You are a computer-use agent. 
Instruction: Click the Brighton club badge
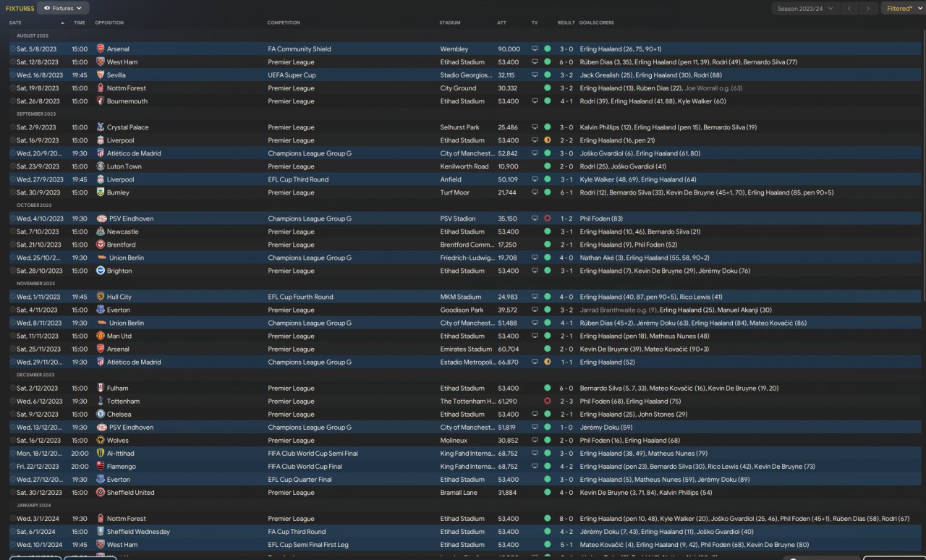coord(101,271)
